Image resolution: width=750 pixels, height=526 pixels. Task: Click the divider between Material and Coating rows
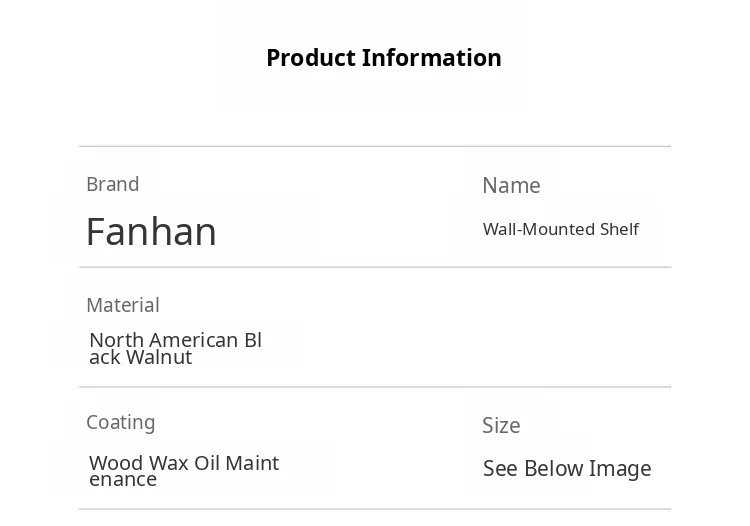(x=375, y=387)
